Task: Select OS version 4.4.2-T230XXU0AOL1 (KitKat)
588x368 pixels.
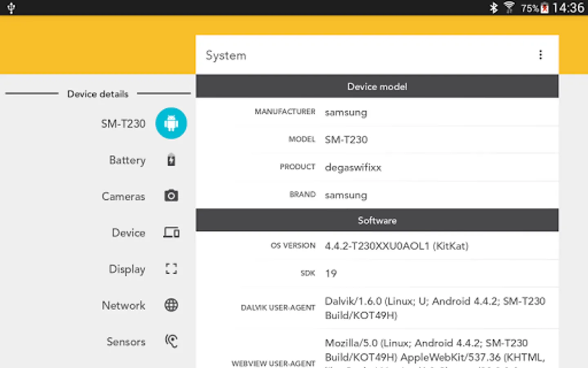Action: [396, 246]
